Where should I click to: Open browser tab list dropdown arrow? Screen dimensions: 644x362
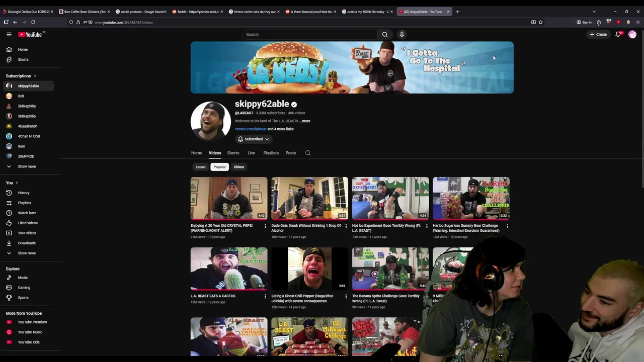(594, 12)
